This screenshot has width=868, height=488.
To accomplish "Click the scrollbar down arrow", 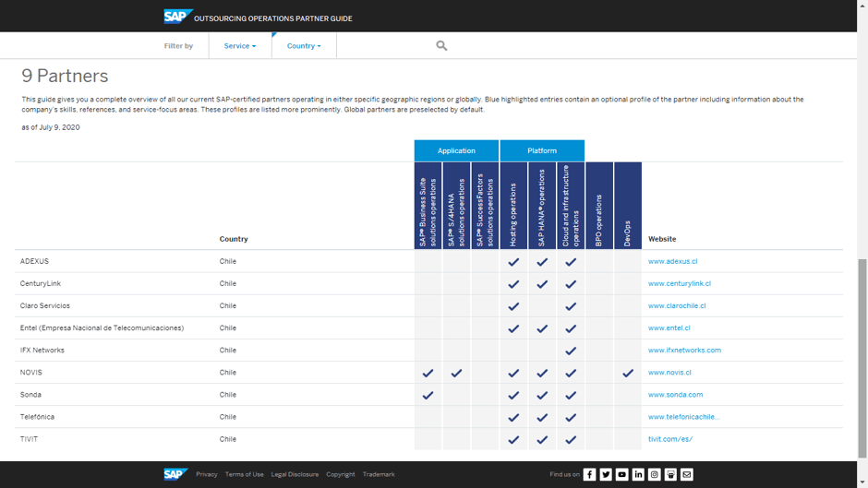I will tap(862, 483).
